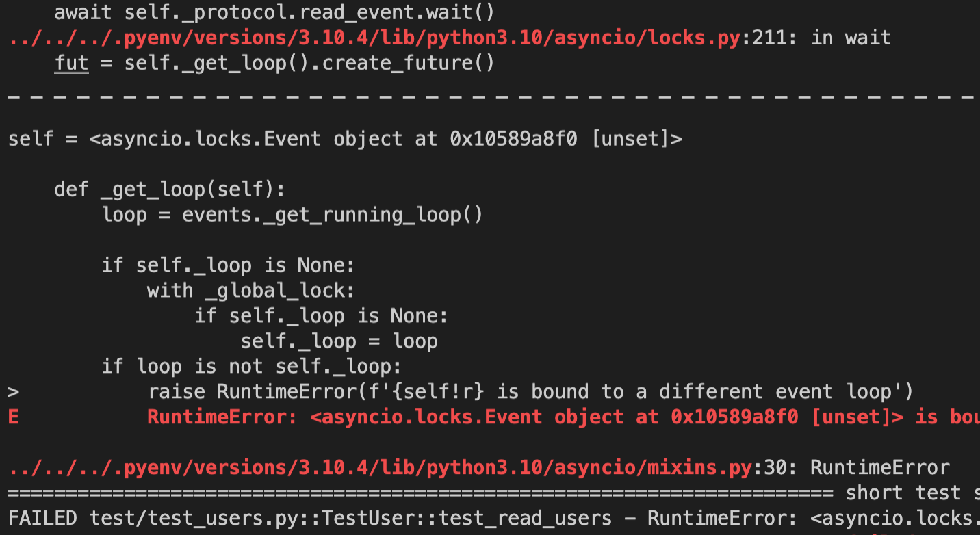Click the dashed separator line
Image resolution: width=980 pixels, height=535 pixels.
[491, 96]
